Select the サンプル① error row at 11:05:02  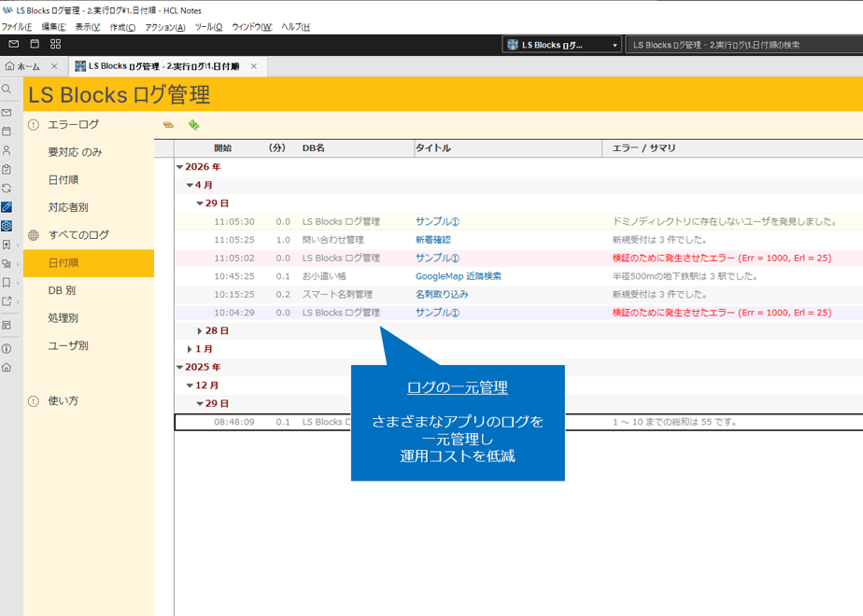click(518, 258)
